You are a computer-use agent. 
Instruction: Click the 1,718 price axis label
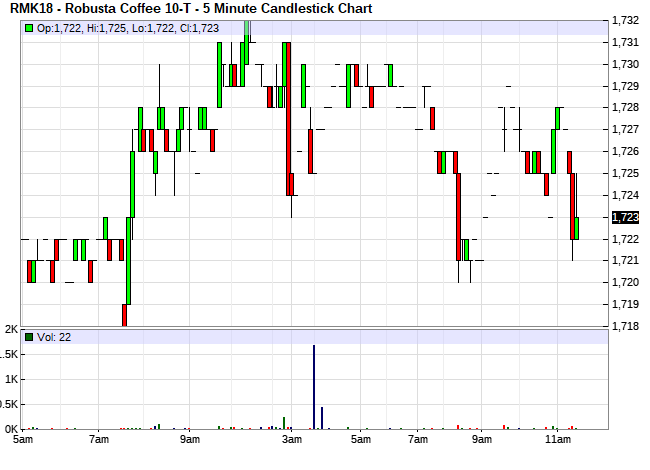click(x=626, y=326)
